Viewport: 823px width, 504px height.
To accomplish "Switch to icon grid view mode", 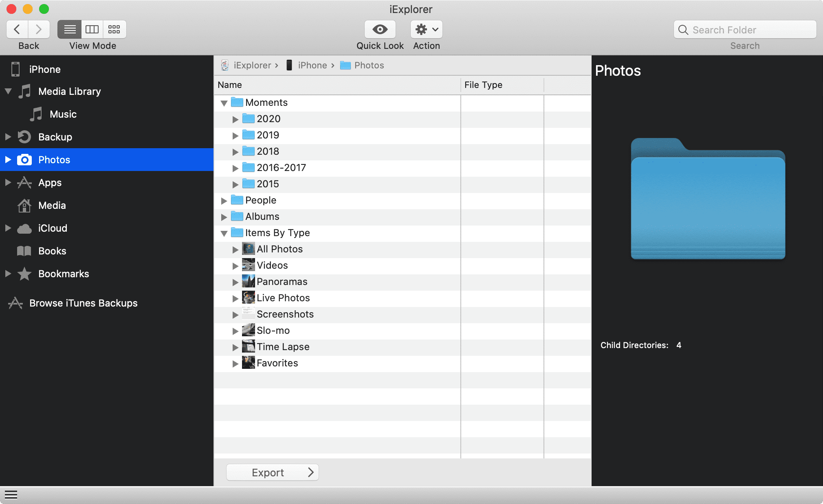I will (x=114, y=29).
